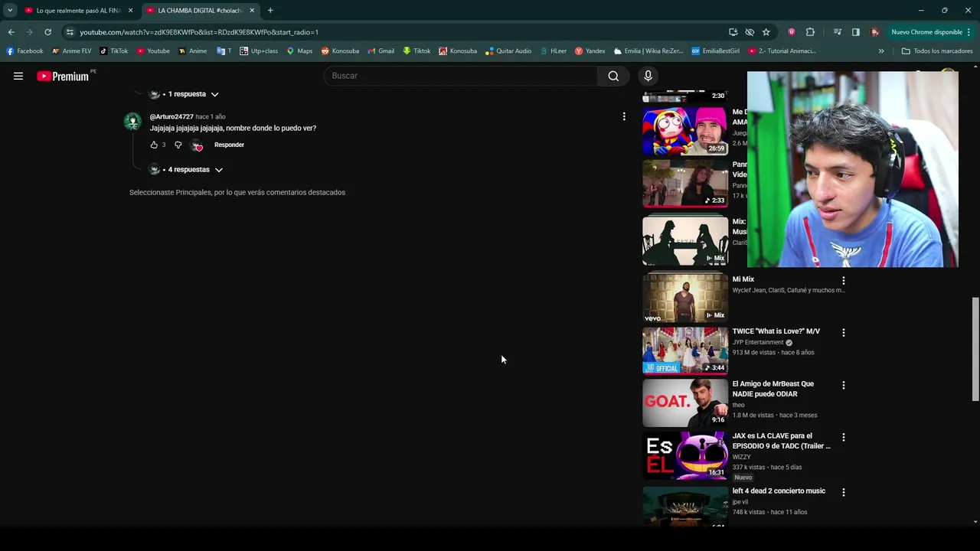This screenshot has height=551, width=980.
Task: Close the 'Lo que realmente pasó' tab
Action: [x=130, y=11]
